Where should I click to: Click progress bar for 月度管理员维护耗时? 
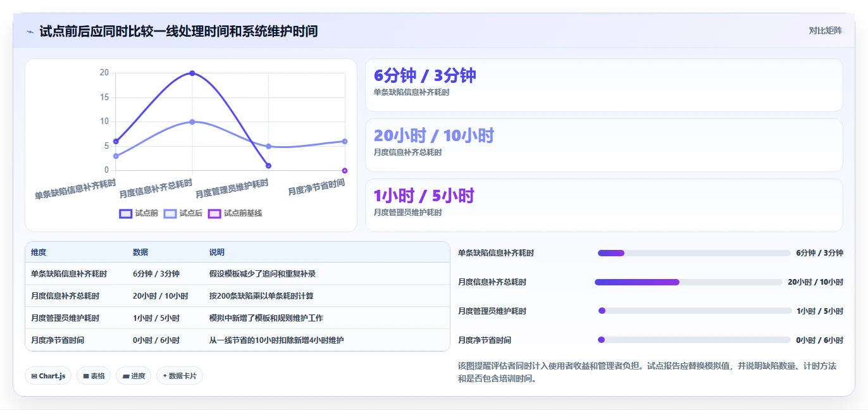click(x=695, y=311)
